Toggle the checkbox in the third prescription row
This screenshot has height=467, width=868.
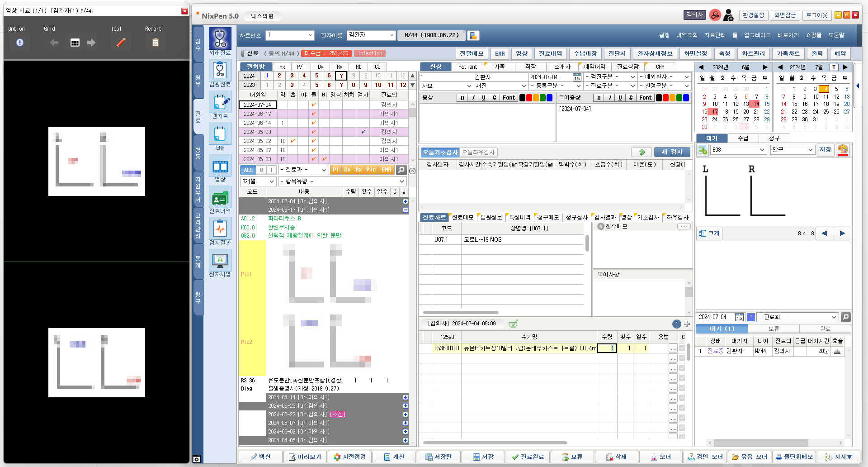click(x=682, y=368)
